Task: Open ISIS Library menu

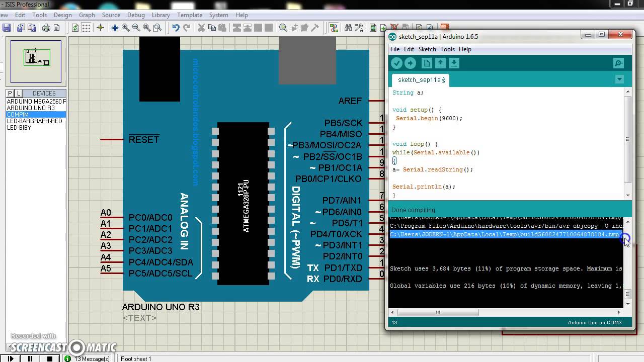Action: coord(160,15)
